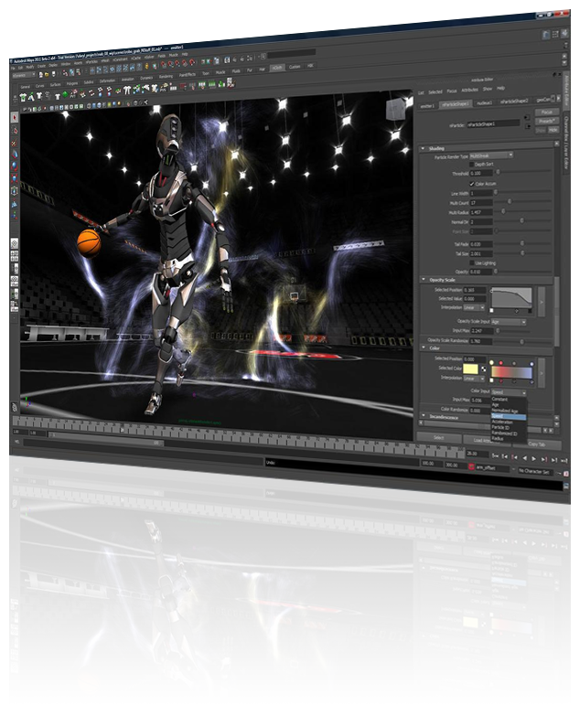
Task: Click the Select button at panel bottom
Action: (x=439, y=437)
